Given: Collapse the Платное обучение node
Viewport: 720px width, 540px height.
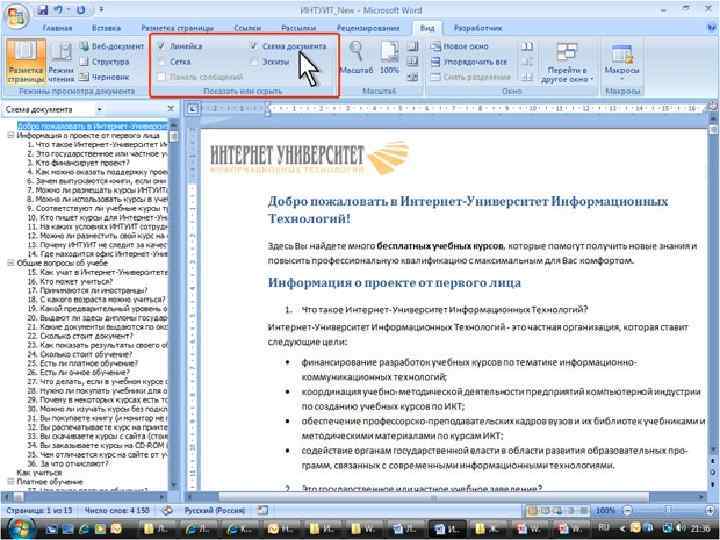Looking at the screenshot, I should pyautogui.click(x=10, y=482).
